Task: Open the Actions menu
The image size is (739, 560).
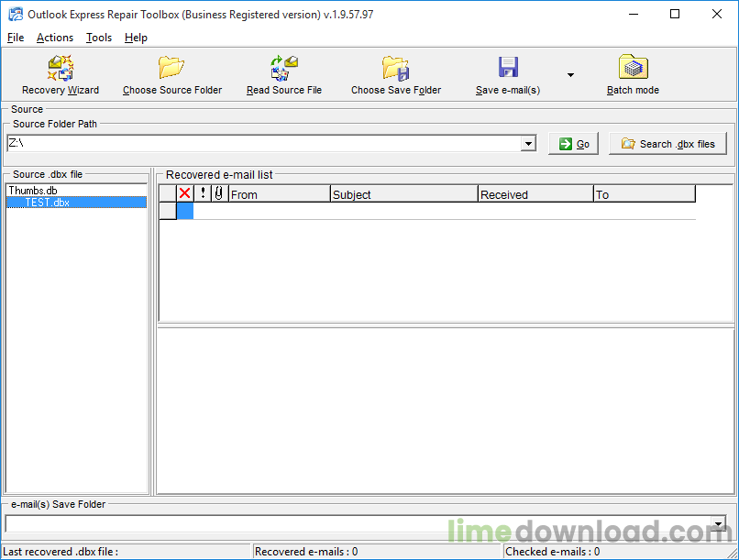Action: (54, 38)
